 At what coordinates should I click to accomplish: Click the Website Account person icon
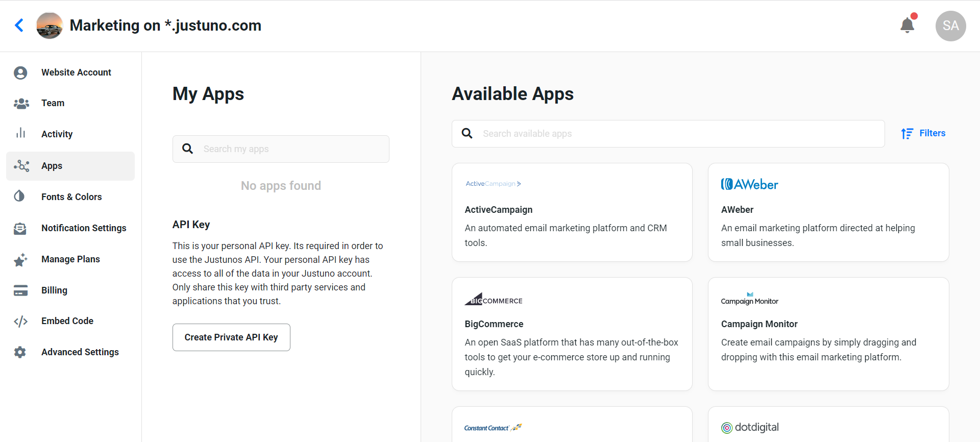click(x=20, y=73)
